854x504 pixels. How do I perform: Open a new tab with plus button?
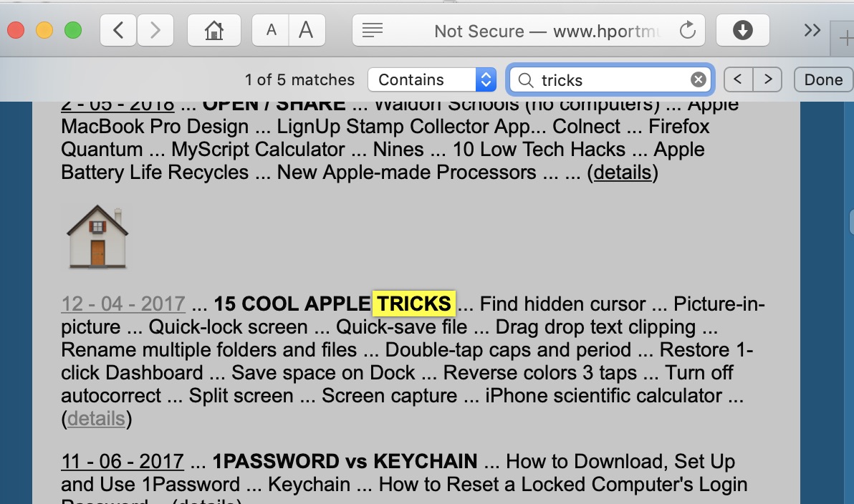coord(843,39)
